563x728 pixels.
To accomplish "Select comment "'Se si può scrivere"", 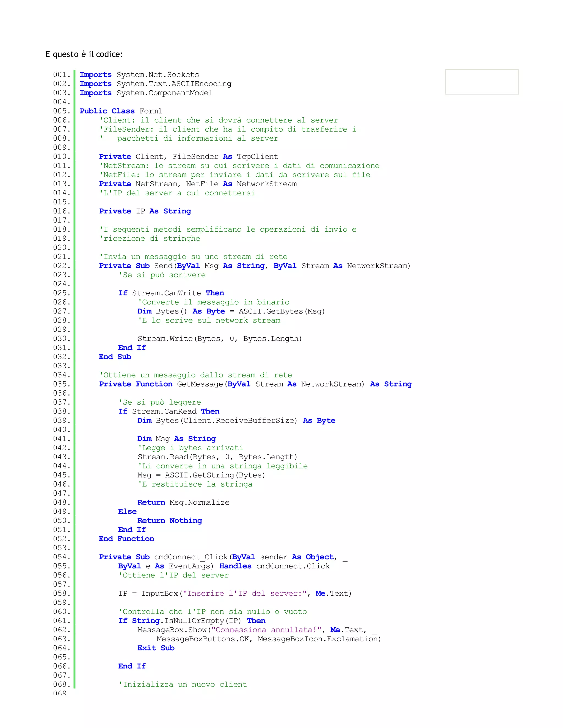I will click(162, 275).
